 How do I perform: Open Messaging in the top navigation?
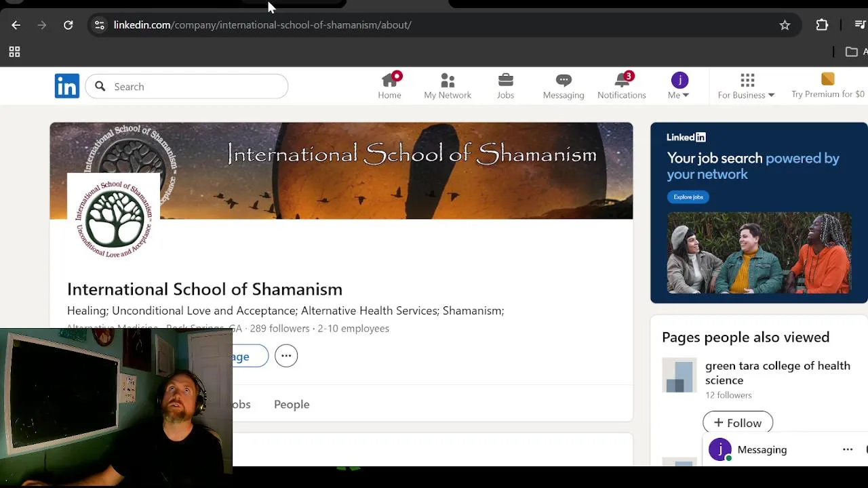pyautogui.click(x=564, y=86)
